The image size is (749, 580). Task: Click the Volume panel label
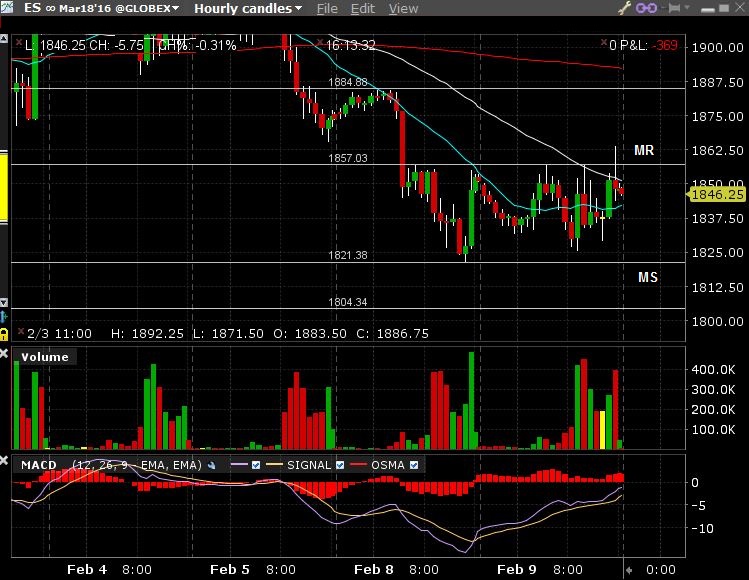pyautogui.click(x=44, y=356)
